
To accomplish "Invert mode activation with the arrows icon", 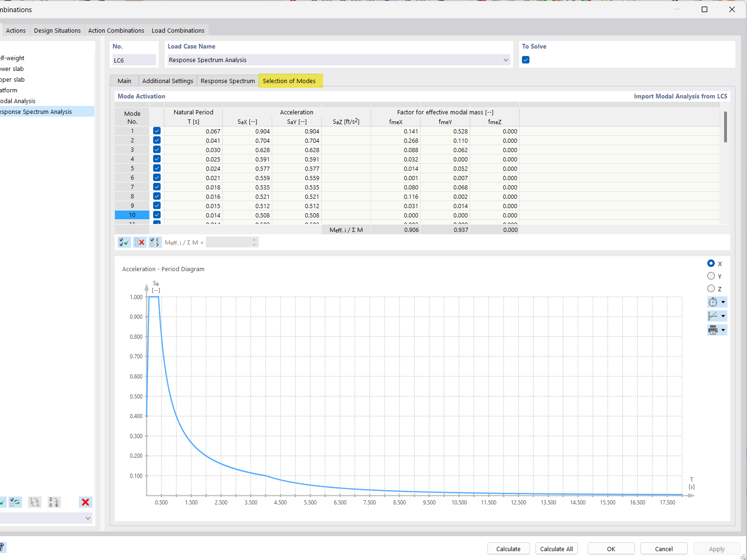I will pos(155,242).
